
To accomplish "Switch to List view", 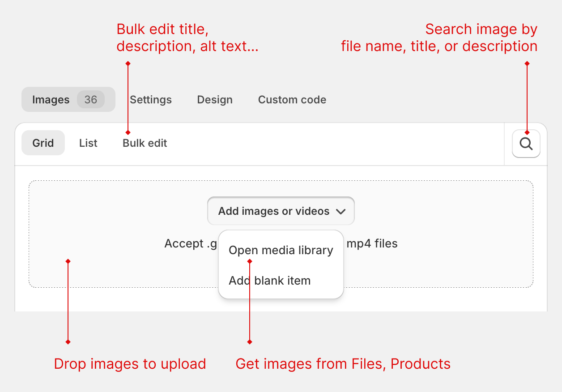I will tap(88, 143).
